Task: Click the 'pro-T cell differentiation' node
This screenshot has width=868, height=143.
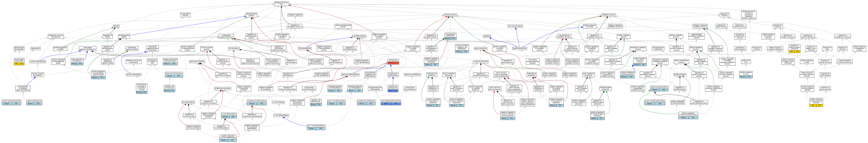Action: (x=316, y=127)
